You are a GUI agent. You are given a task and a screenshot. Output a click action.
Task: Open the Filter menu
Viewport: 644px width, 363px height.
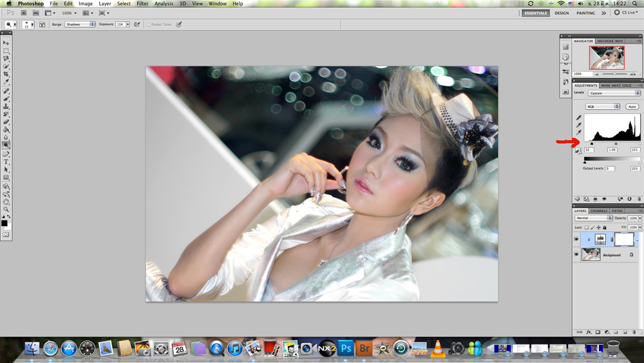142,4
